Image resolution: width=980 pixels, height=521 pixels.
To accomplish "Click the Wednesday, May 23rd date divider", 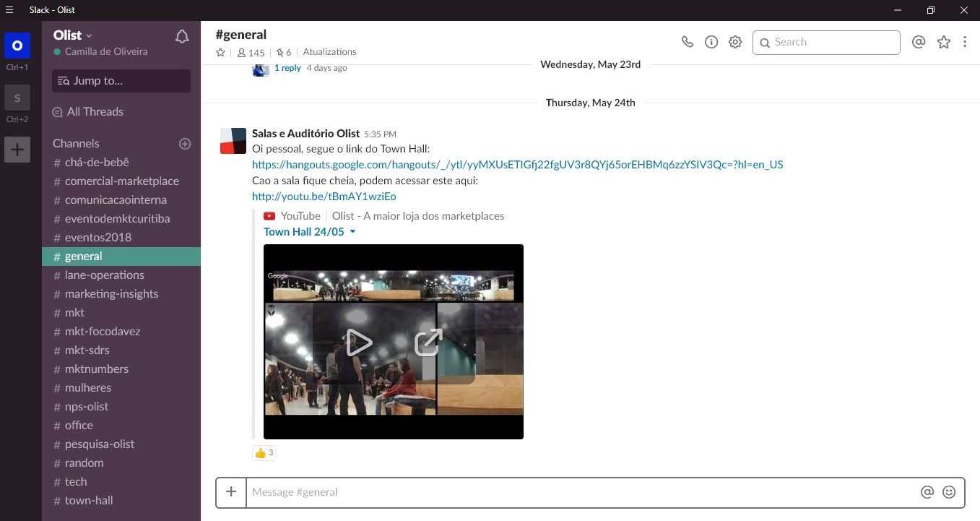I will 590,64.
